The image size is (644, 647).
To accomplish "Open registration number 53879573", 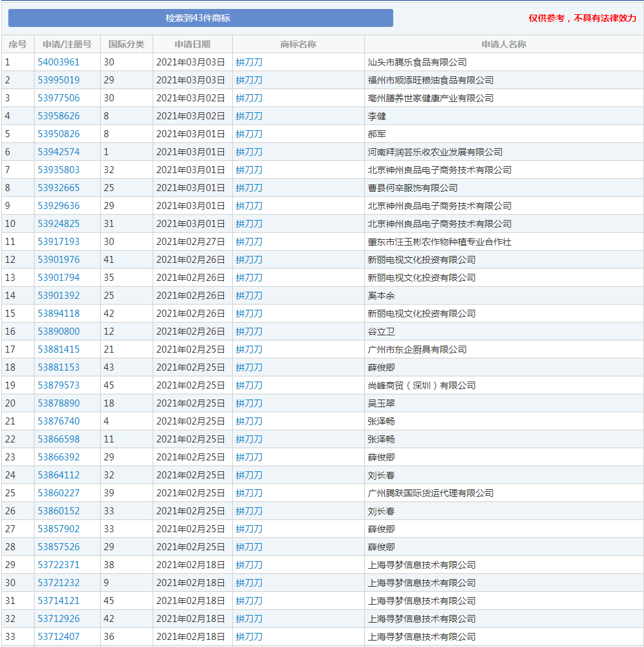I will [x=58, y=385].
